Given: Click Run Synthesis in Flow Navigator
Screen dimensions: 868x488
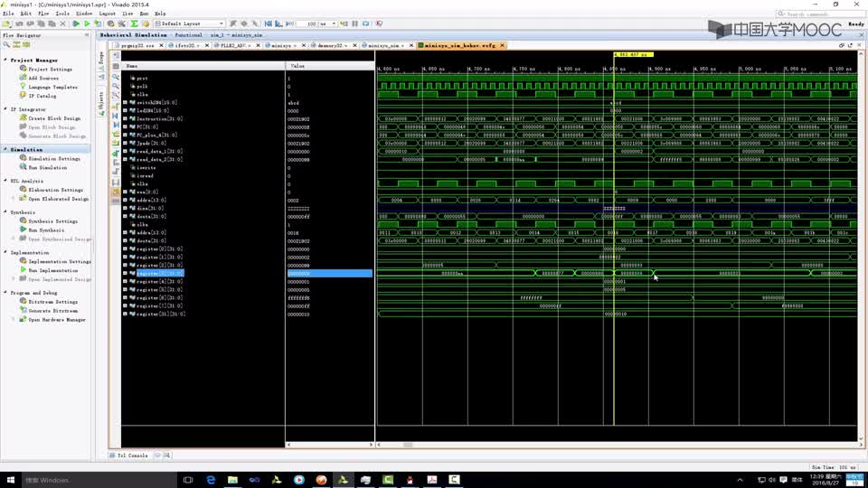Looking at the screenshot, I should [46, 230].
